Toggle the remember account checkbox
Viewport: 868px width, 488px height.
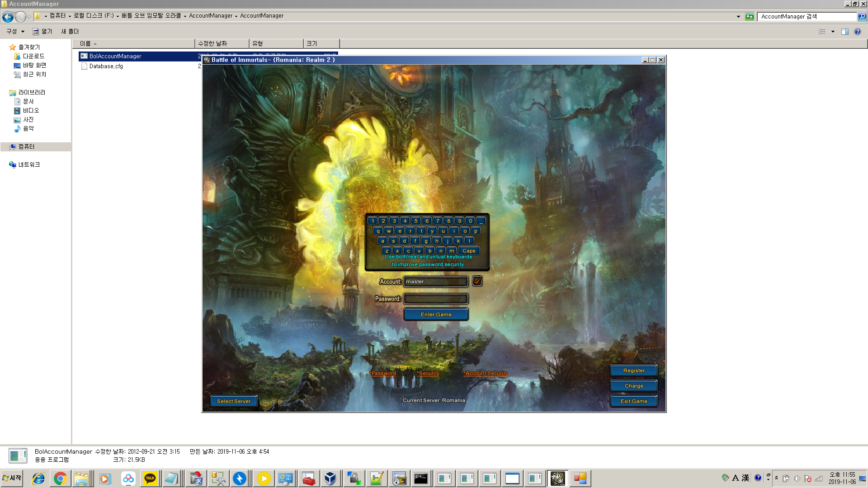[x=477, y=281]
